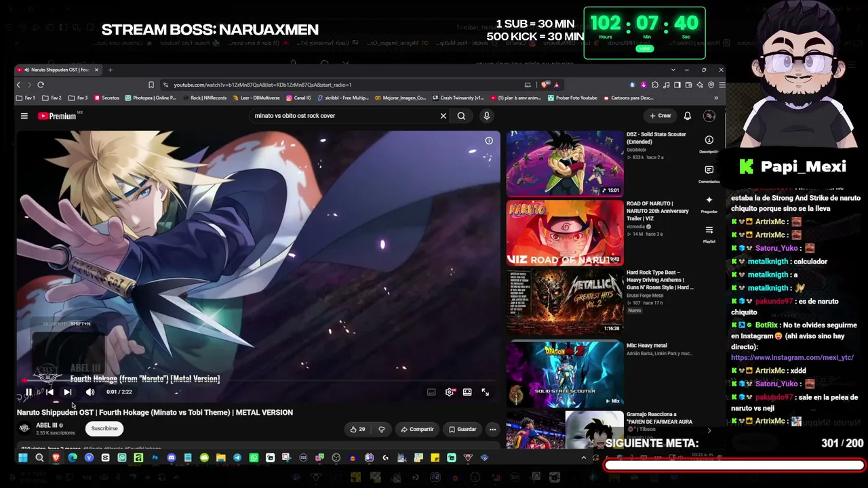
Task: Show more bookmarks with the chevron
Action: click(x=716, y=98)
